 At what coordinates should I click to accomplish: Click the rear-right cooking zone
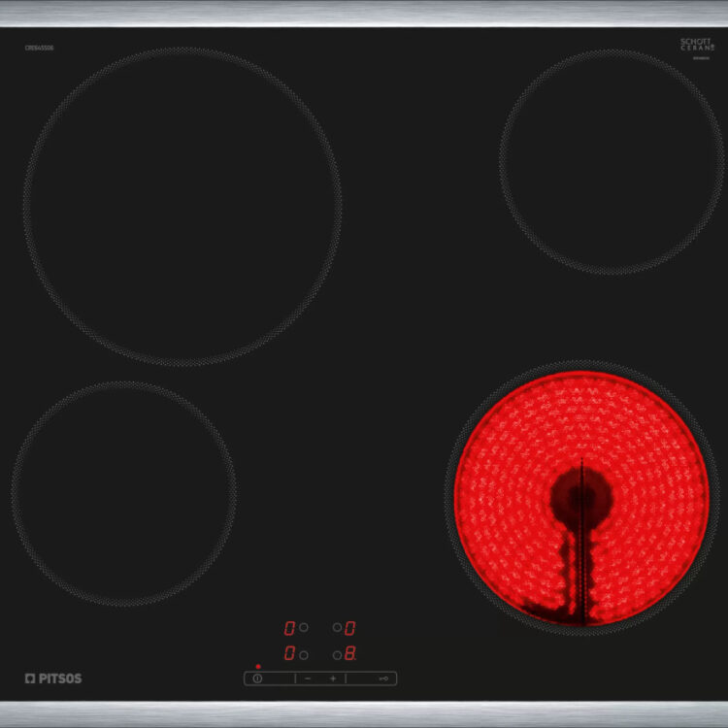click(x=612, y=161)
